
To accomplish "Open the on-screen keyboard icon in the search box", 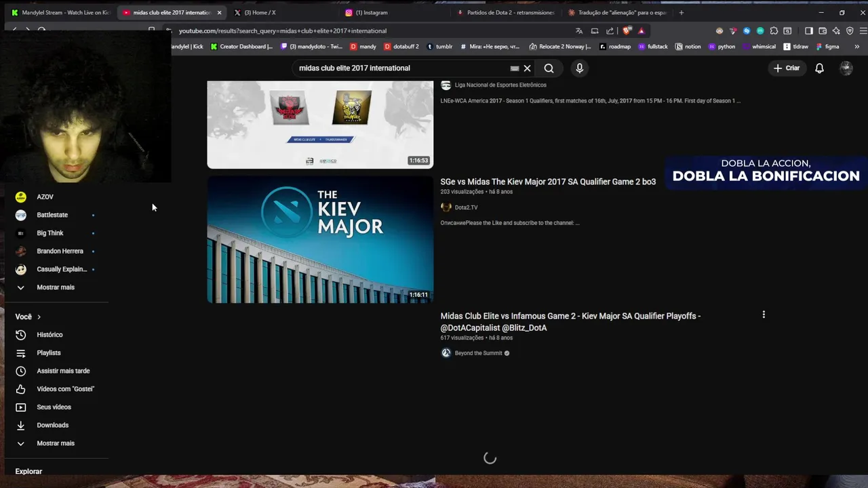I will point(515,68).
